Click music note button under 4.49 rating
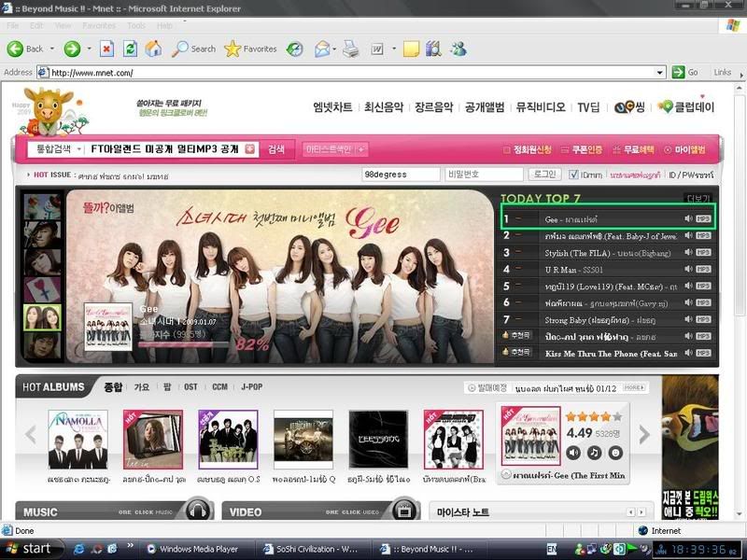Screen dimensions: 747x560 coord(594,453)
